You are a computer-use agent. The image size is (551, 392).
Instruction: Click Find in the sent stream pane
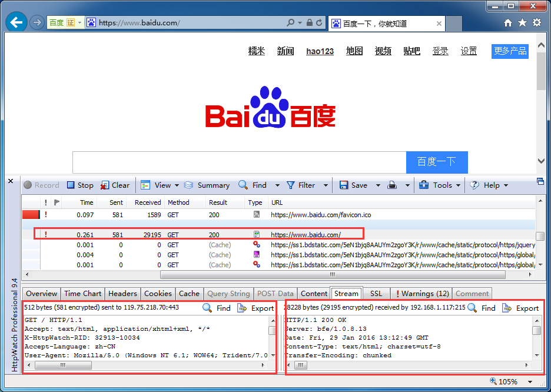217,308
